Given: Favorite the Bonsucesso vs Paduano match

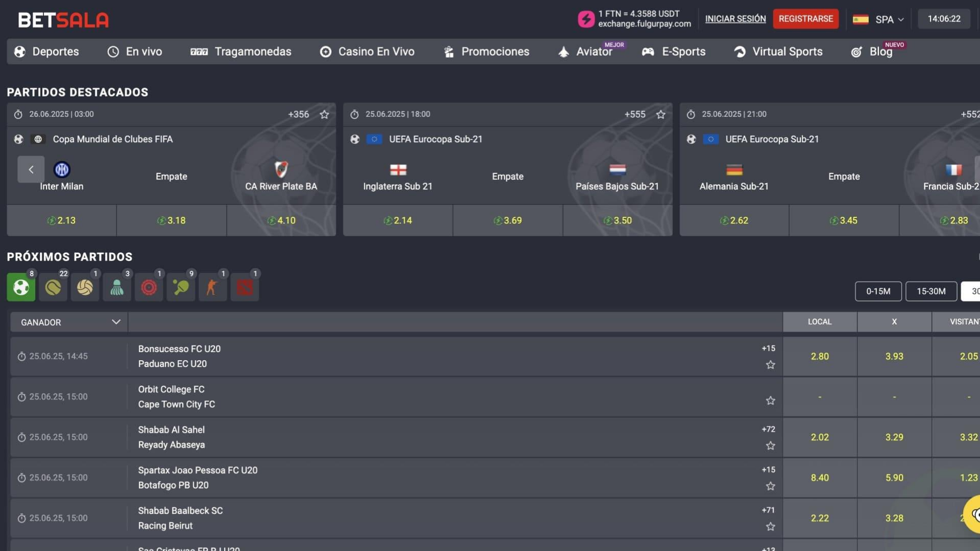Looking at the screenshot, I should tap(771, 364).
